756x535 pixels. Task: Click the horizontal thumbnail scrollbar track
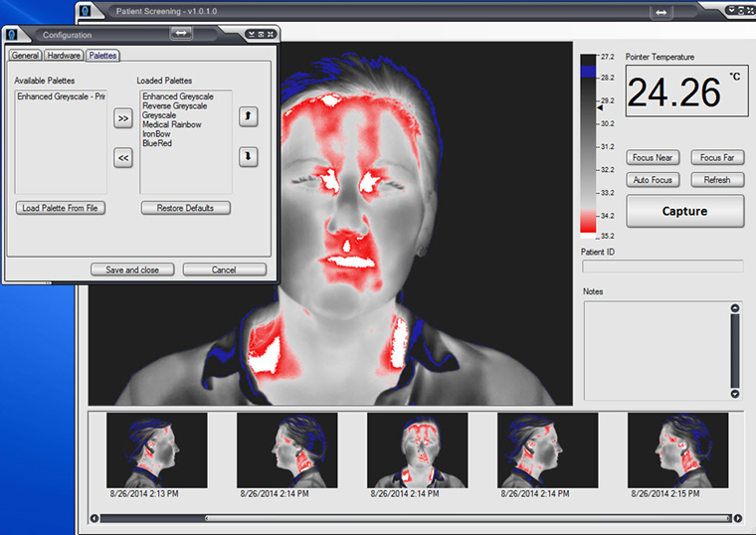click(416, 519)
